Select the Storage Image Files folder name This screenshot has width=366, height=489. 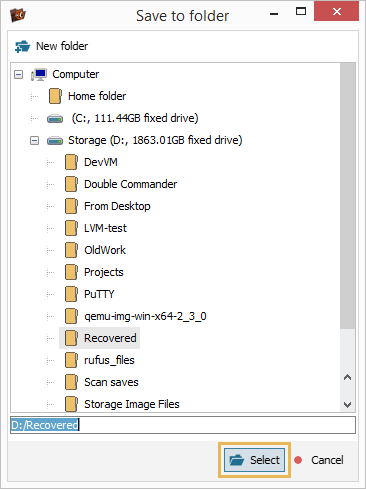132,404
